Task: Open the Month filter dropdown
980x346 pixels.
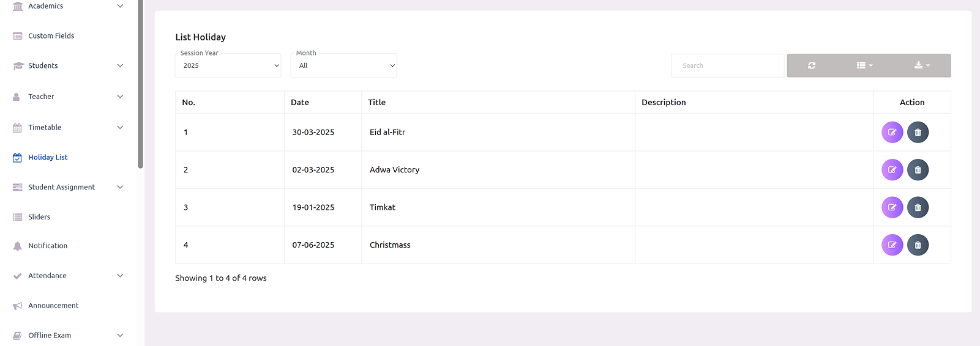Action: [x=343, y=65]
